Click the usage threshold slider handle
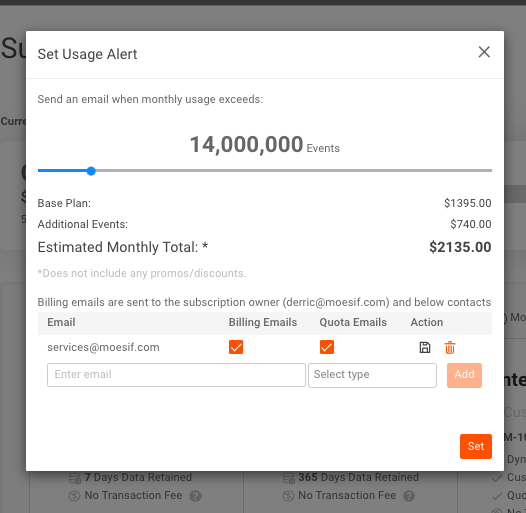The width and height of the screenshot is (526, 513). coord(91,171)
